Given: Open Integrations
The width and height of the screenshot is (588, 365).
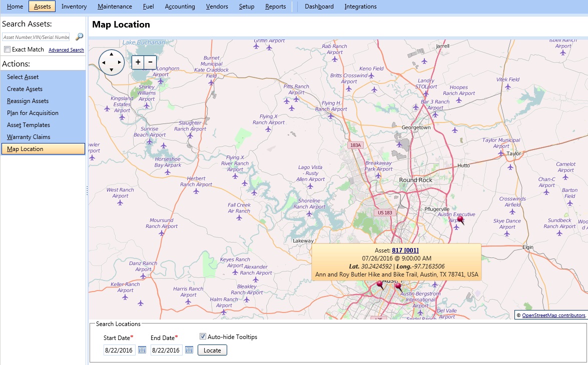Looking at the screenshot, I should click(361, 6).
